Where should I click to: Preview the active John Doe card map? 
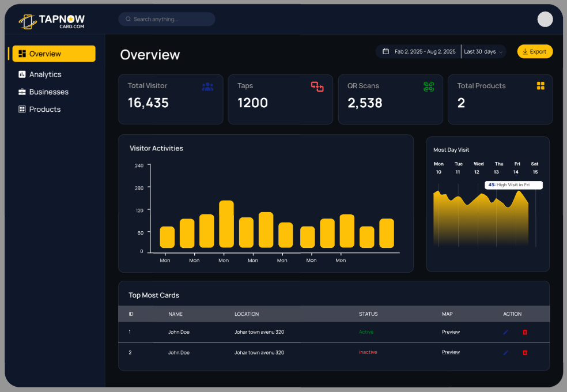tap(451, 332)
